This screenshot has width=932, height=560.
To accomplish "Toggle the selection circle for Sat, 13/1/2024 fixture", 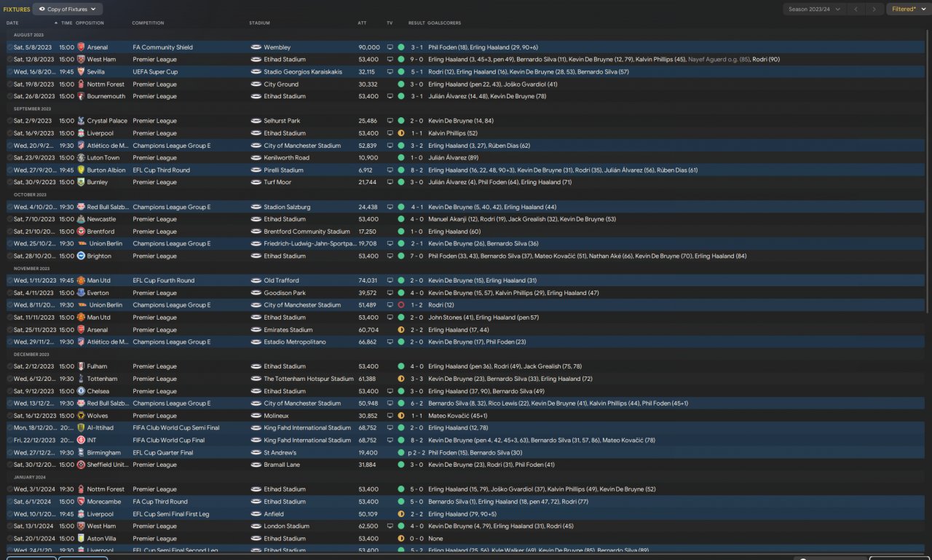I will pos(9,526).
